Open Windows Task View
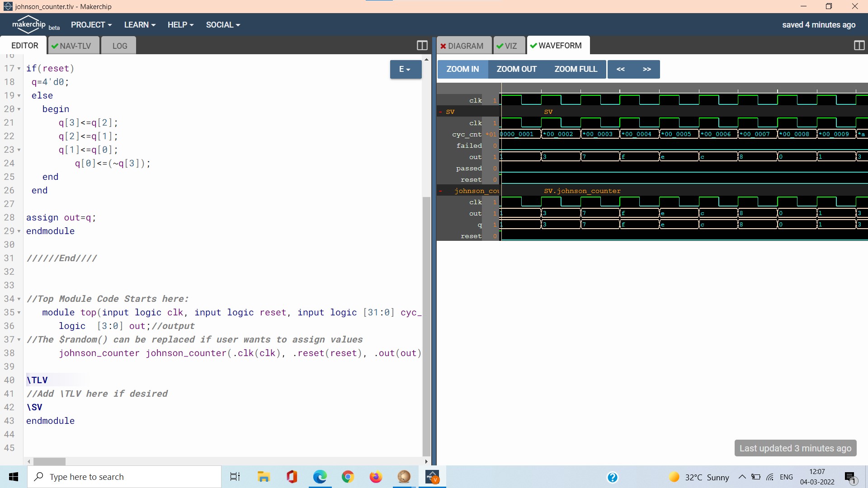 pyautogui.click(x=235, y=477)
